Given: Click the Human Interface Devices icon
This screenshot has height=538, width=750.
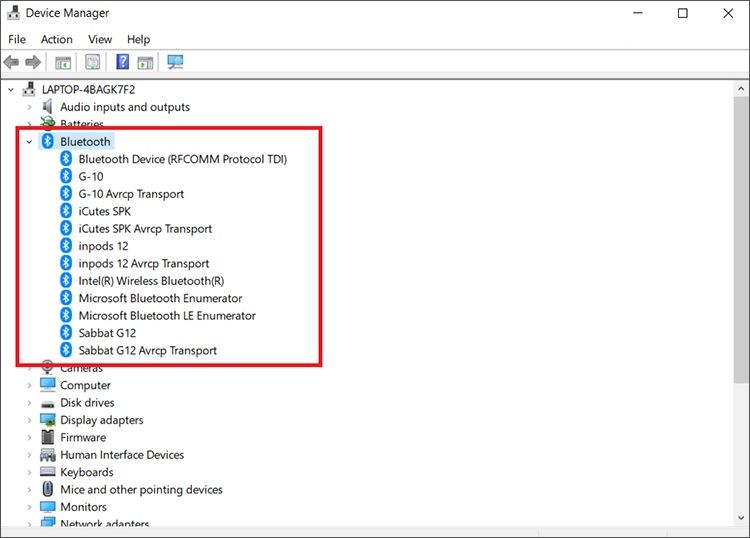Looking at the screenshot, I should coord(48,455).
